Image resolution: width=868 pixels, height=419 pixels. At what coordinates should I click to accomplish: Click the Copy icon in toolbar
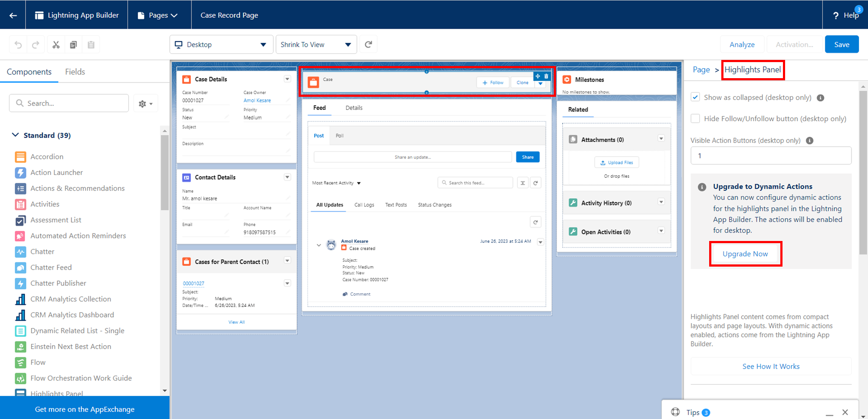73,44
